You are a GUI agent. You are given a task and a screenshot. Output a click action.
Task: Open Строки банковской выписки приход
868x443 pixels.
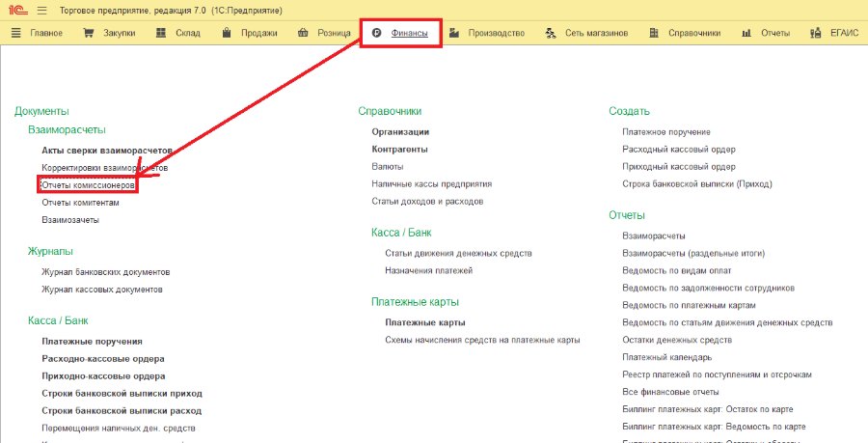click(x=122, y=394)
